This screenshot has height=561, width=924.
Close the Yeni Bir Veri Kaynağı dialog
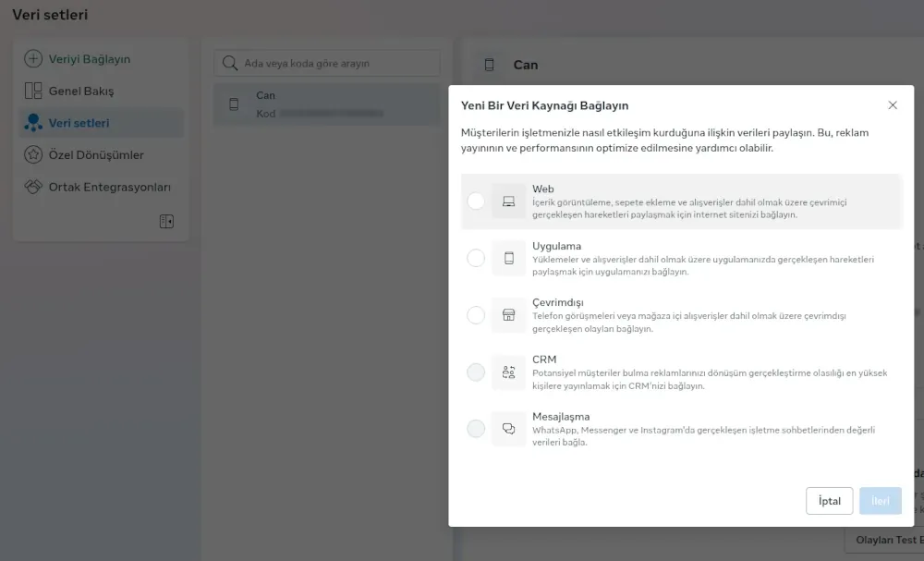click(893, 105)
